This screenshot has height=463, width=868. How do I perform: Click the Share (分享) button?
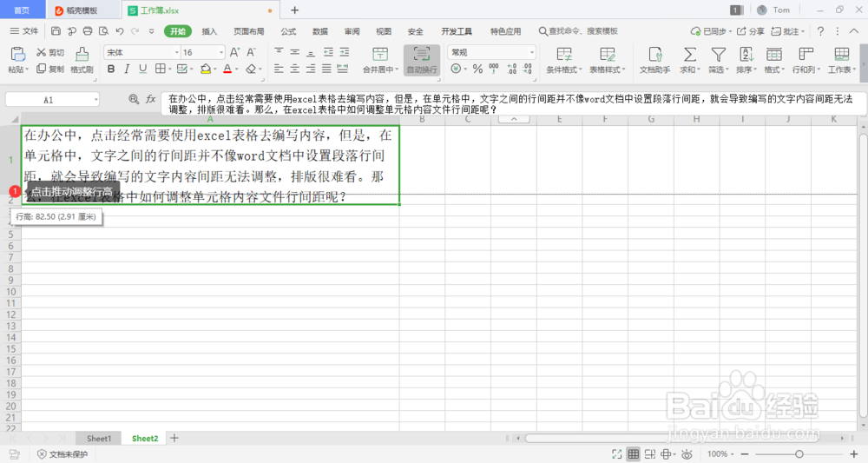[x=751, y=31]
